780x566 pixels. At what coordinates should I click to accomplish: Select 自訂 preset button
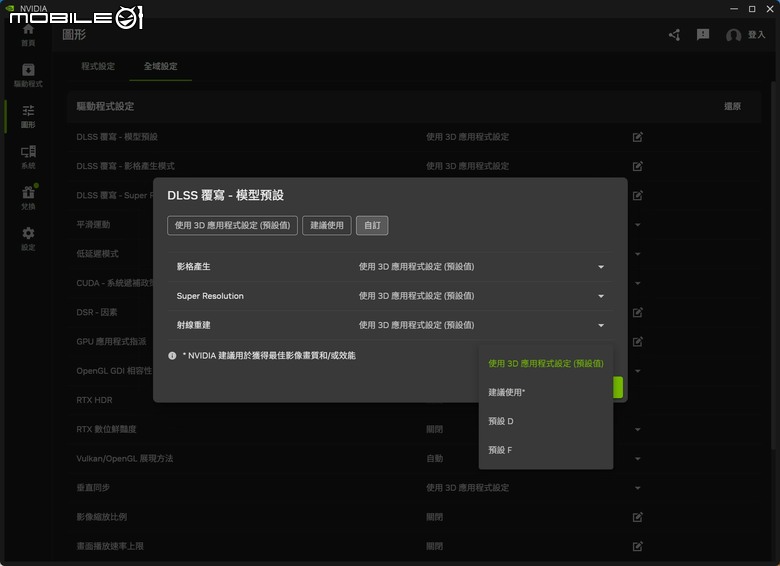372,225
